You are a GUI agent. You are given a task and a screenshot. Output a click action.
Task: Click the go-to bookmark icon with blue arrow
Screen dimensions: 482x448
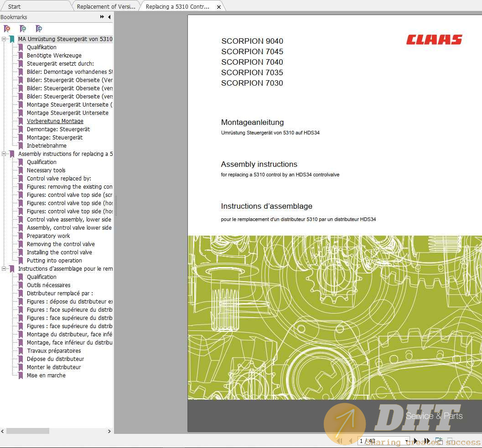coord(39,29)
